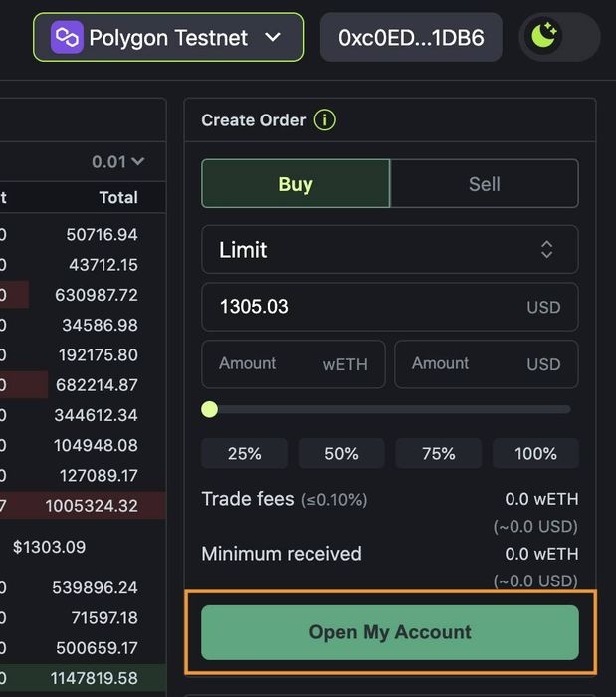Select the 1005324.32 order book row
The width and height of the screenshot is (616, 697).
click(83, 506)
